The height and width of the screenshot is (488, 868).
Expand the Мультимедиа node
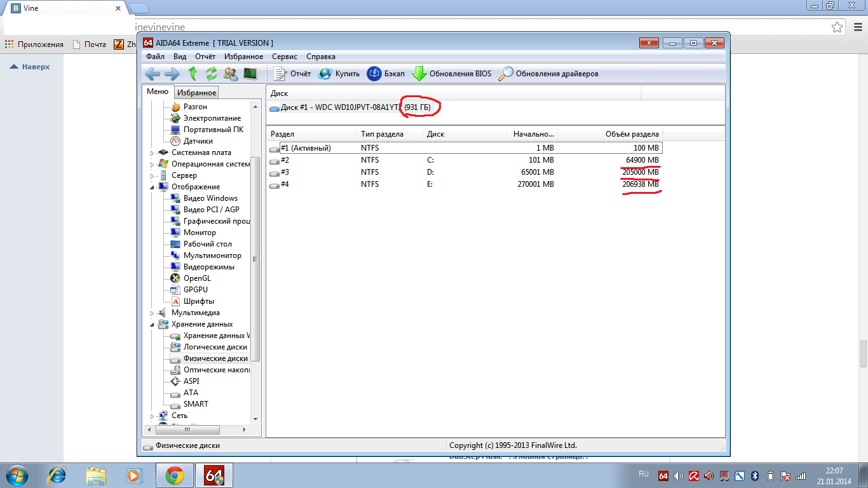(153, 313)
